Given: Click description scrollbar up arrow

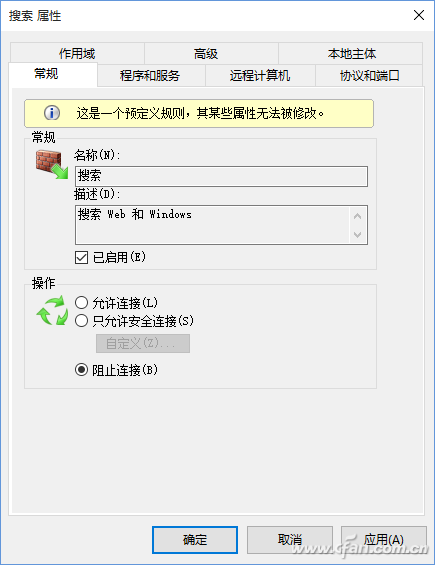Looking at the screenshot, I should point(358,216).
